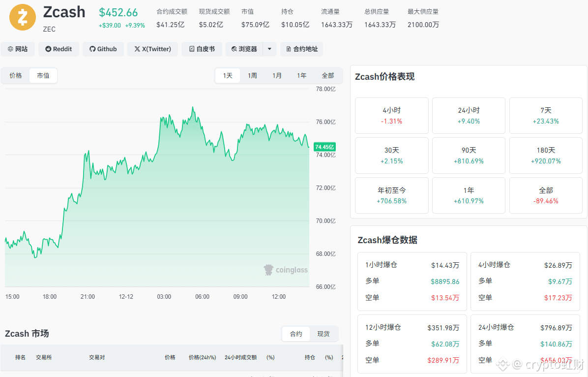
Task: Switch market list to 合约 tab
Action: click(296, 334)
